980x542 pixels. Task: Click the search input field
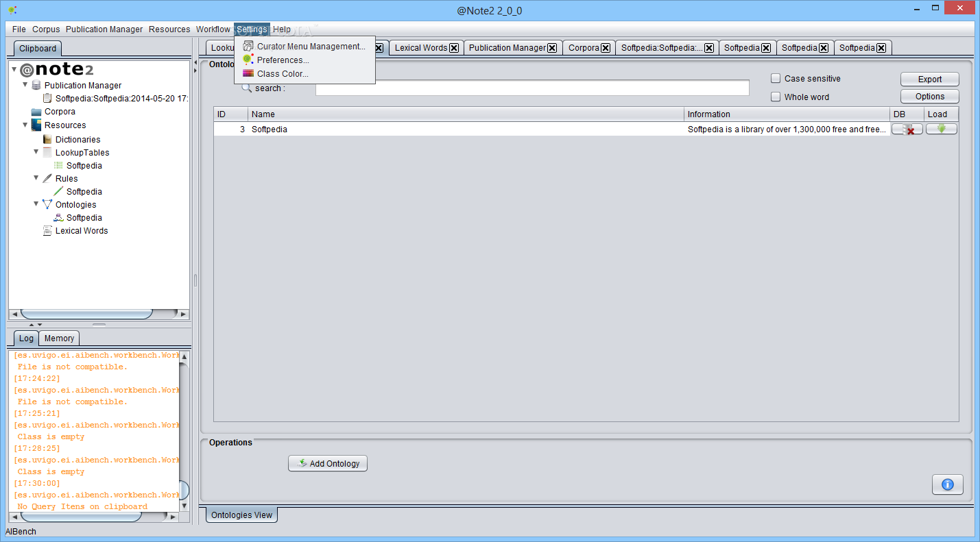tap(532, 88)
